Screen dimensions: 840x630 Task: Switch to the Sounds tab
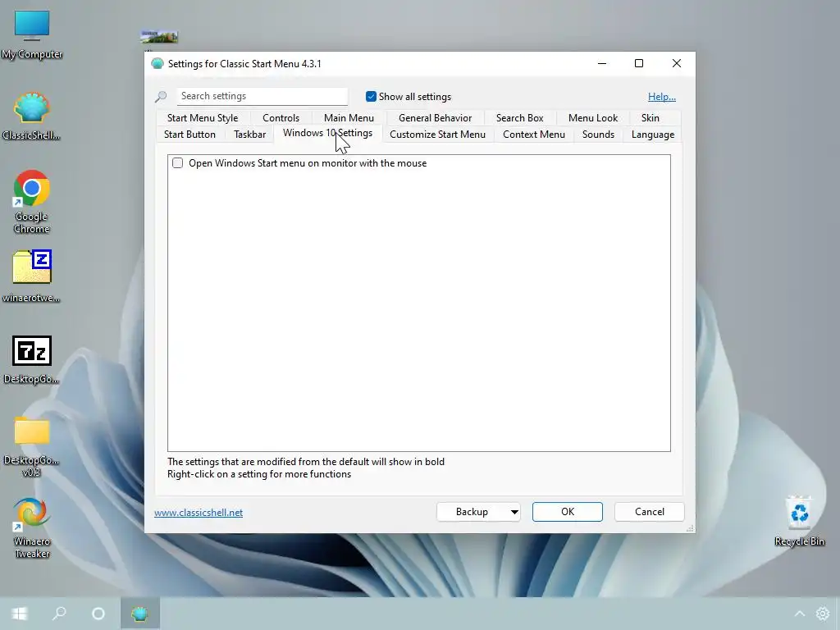[598, 135]
